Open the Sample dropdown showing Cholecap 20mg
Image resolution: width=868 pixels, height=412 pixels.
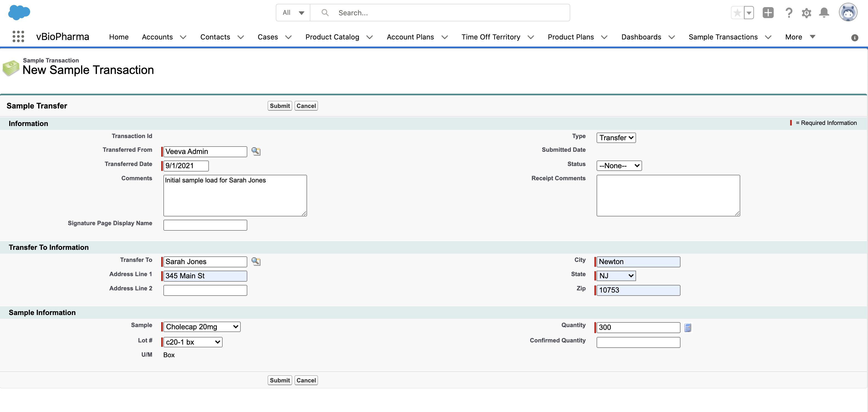pos(202,327)
